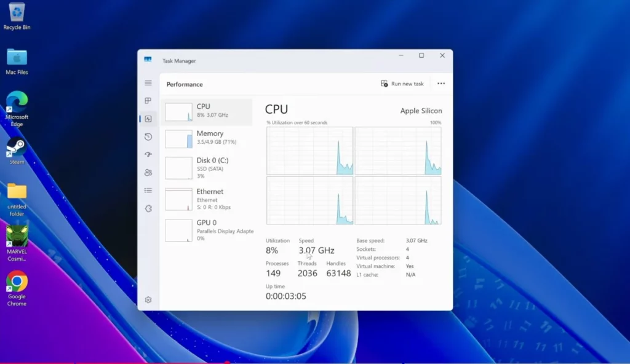Select the Performance page icon
Viewport: 630px width, 364px height.
coord(148,119)
